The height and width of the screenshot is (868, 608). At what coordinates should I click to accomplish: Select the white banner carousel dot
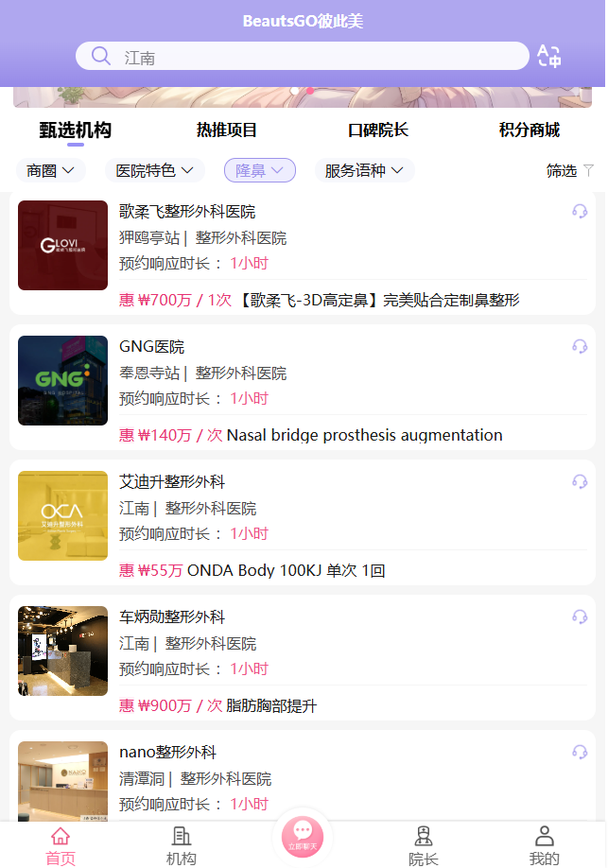[295, 91]
